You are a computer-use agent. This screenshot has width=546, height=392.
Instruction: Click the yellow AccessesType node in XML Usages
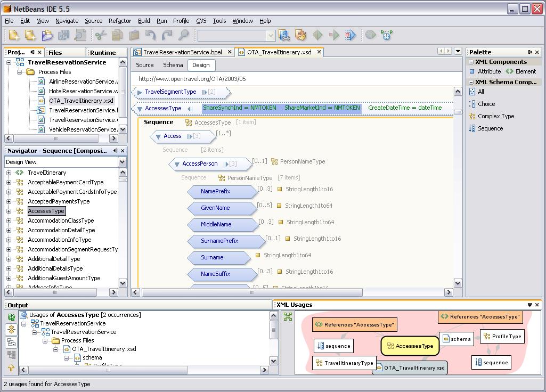410,346
